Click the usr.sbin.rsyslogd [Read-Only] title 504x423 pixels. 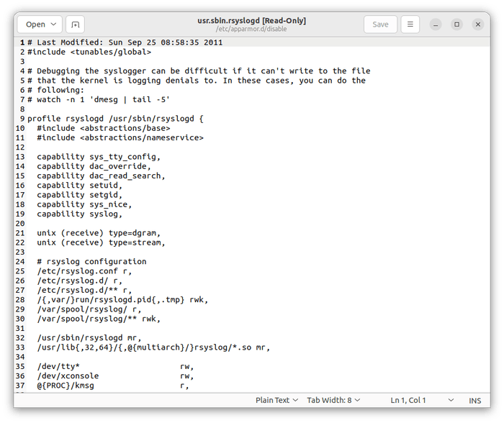tap(252, 21)
